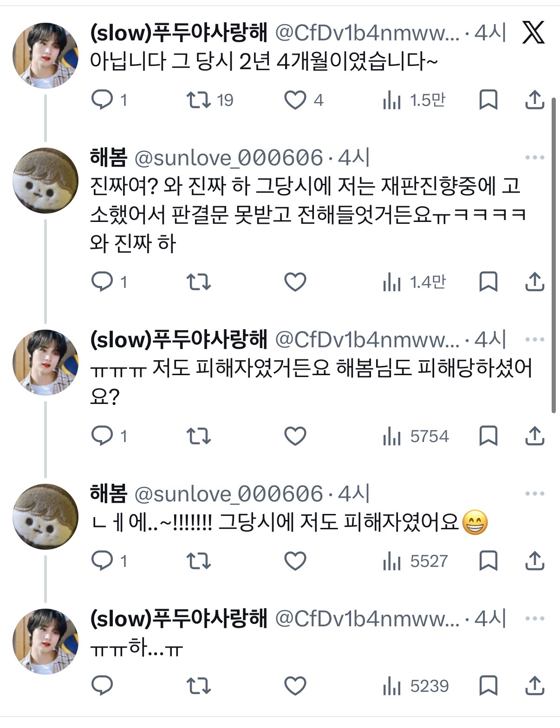Share the tweet with 5527 views

(534, 561)
